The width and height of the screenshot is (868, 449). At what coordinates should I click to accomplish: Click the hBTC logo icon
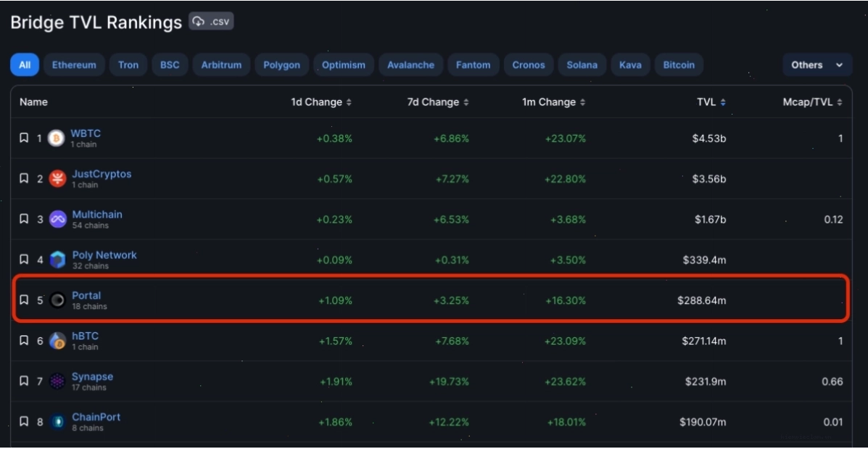coord(57,340)
